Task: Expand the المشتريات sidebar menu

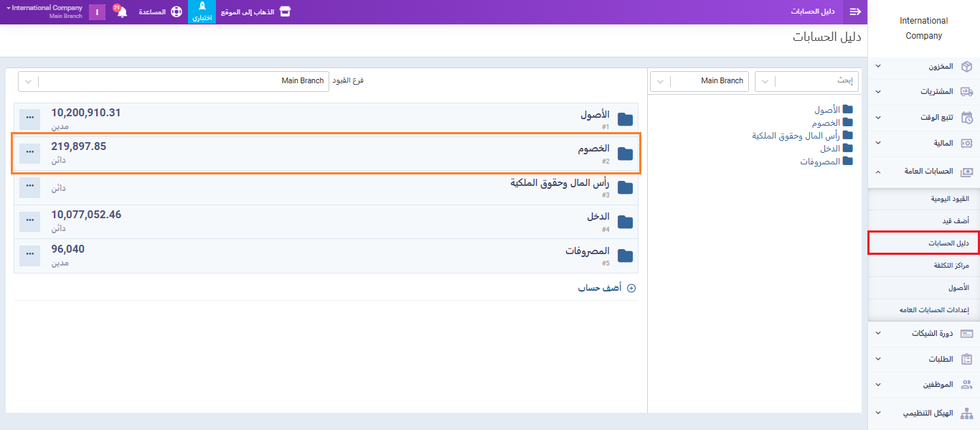Action: point(924,92)
